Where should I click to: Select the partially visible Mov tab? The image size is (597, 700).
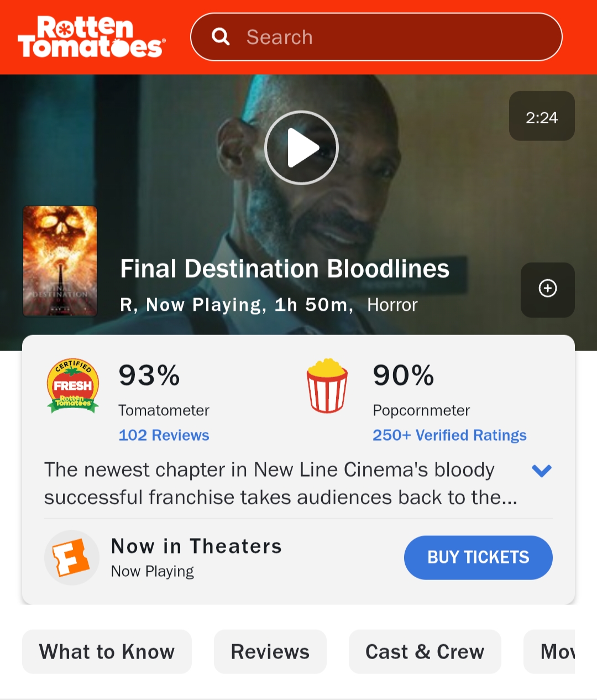[549, 651]
